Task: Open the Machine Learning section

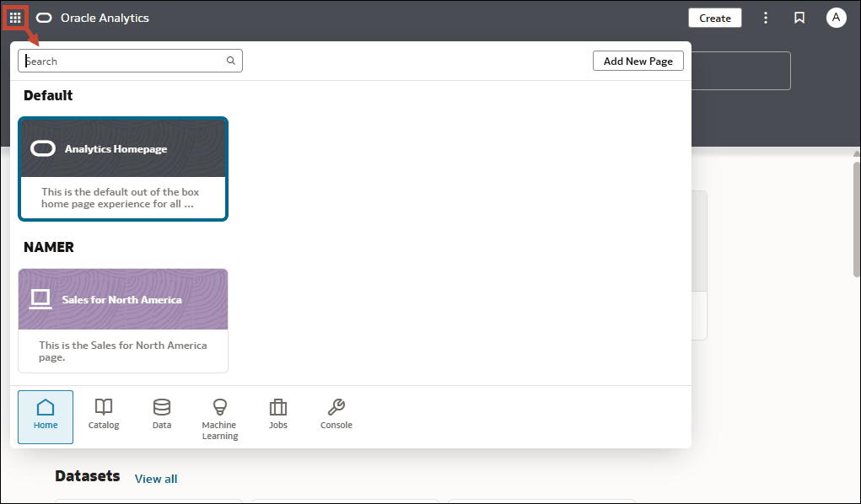Action: click(x=219, y=416)
